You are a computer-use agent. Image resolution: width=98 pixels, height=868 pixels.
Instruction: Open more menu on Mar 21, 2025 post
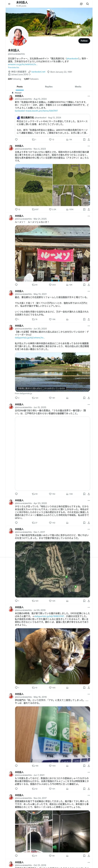tap(89, 216)
